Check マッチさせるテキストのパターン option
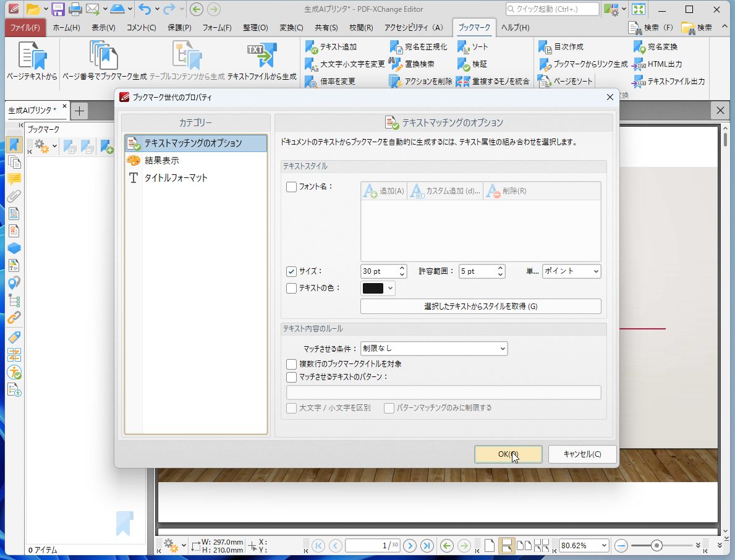This screenshot has width=735, height=560. [291, 377]
